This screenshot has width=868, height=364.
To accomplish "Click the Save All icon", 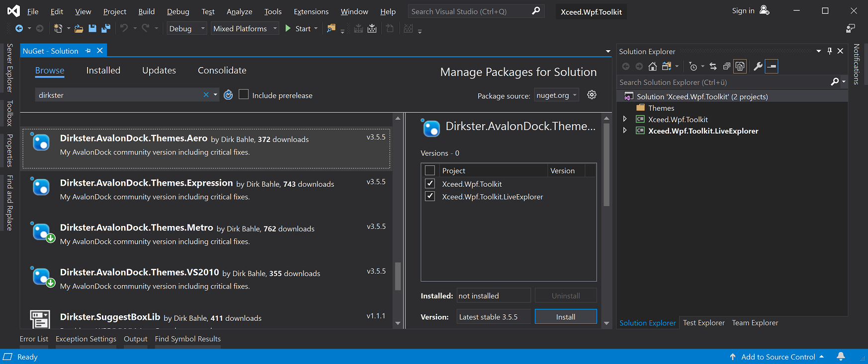I will point(106,29).
